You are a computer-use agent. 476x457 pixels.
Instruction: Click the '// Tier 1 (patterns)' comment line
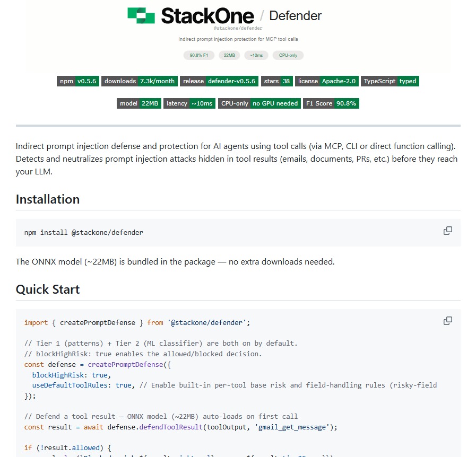[x=161, y=344]
